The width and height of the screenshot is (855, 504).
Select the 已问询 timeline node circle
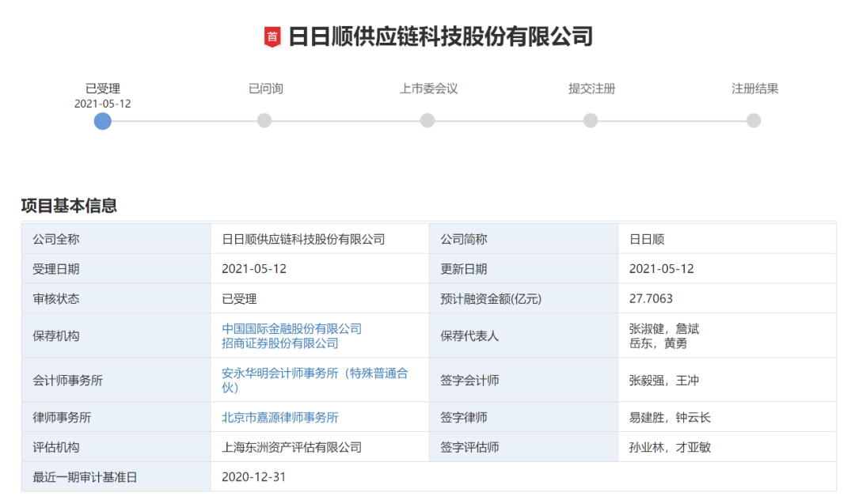click(264, 120)
